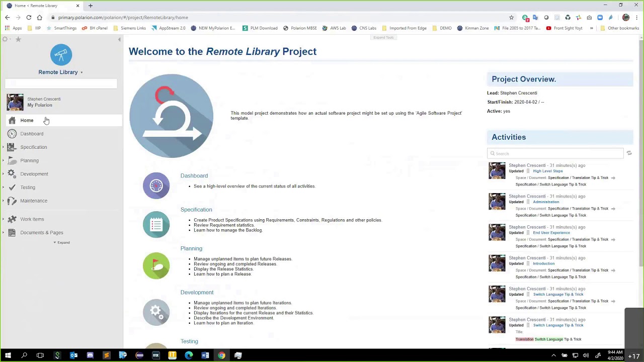Click Stephen Crescenti avatar in sidebar
Screen dimensions: 644x362
click(x=15, y=102)
